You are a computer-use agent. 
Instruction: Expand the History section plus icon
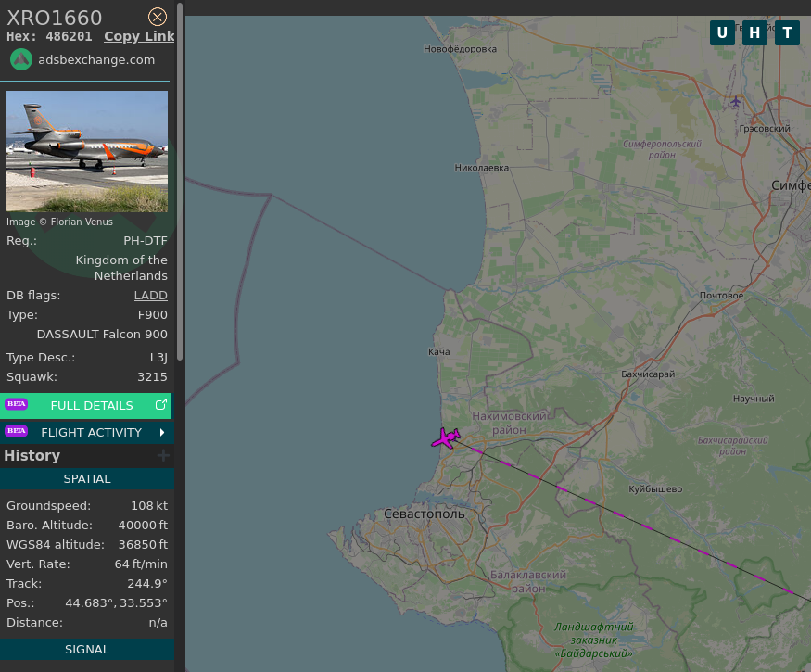coord(163,455)
